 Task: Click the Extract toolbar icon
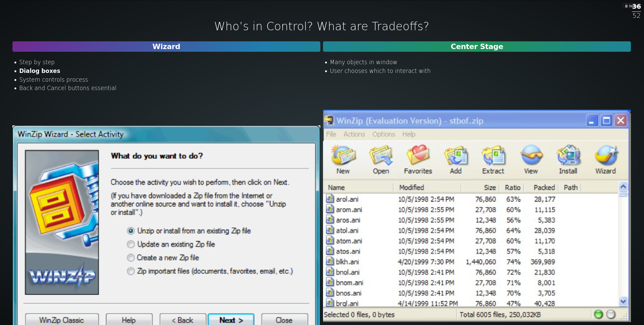click(493, 160)
